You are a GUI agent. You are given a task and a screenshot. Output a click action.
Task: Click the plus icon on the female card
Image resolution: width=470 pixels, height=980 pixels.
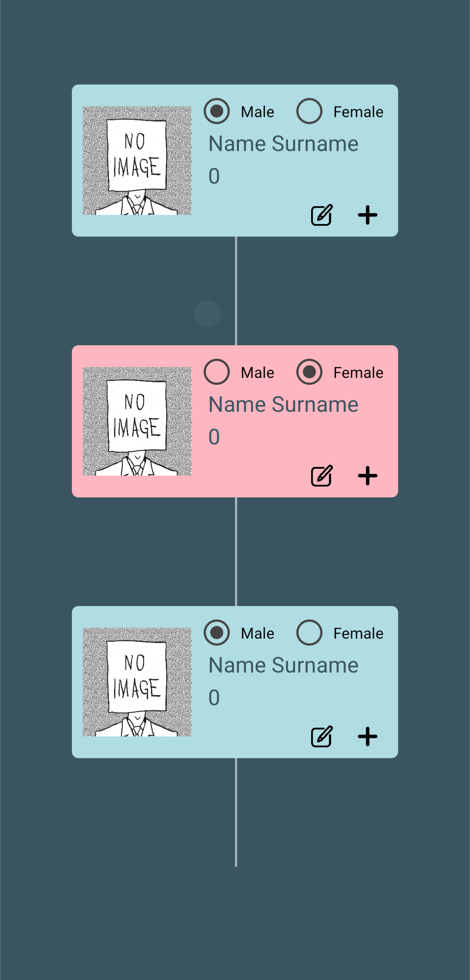[368, 475]
